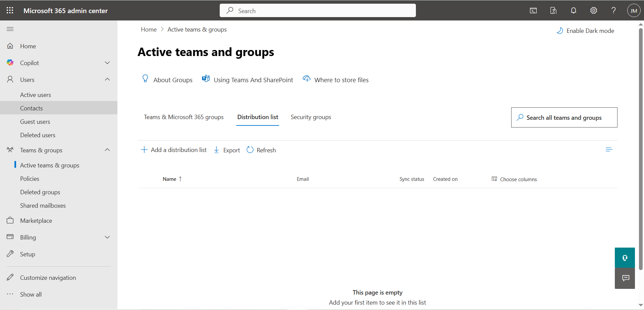
Task: Collapse the Teams & groups chevron
Action: tap(107, 150)
